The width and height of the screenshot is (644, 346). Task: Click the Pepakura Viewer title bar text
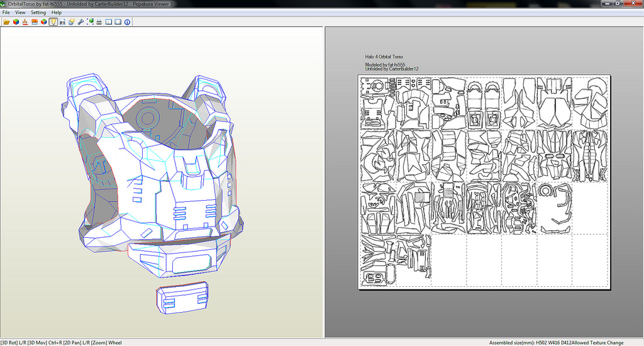(90, 4)
